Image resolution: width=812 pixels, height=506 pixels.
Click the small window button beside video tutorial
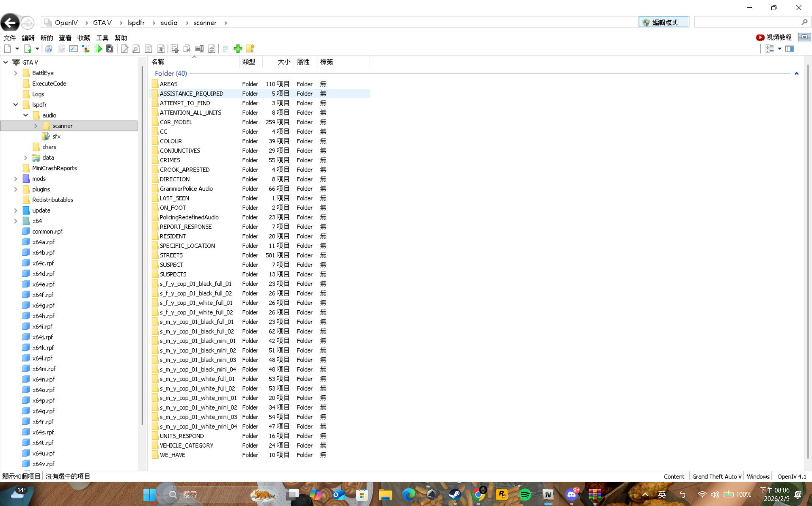[804, 37]
